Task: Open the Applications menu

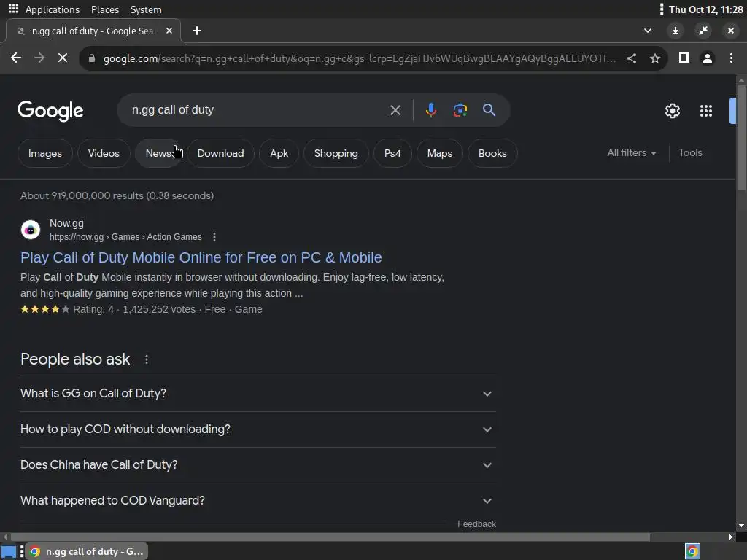Action: coord(53,9)
